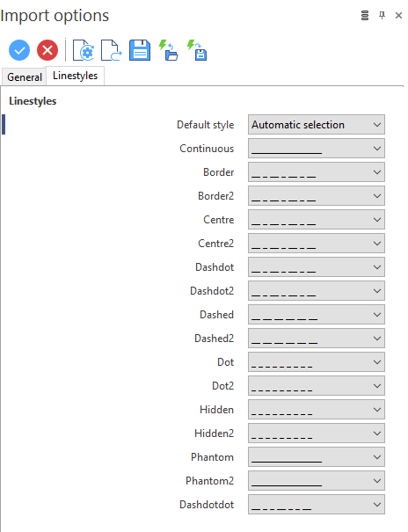408x532 pixels.
Task: Cancel import with the red X icon
Action: (x=47, y=50)
